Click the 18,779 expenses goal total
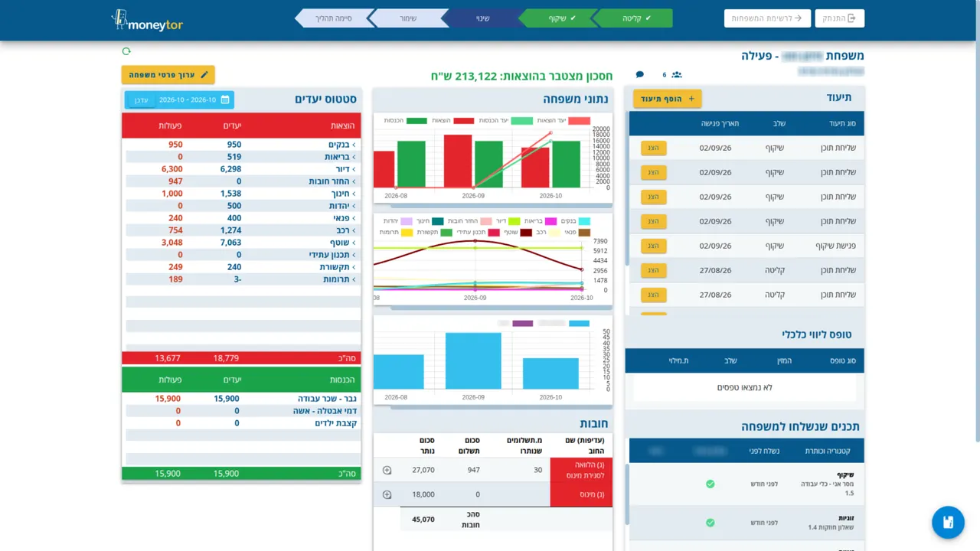 pos(226,358)
